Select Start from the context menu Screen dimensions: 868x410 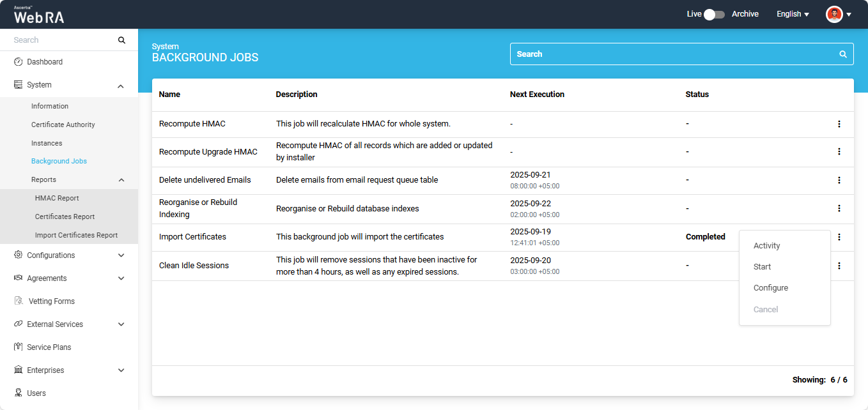coord(762,267)
